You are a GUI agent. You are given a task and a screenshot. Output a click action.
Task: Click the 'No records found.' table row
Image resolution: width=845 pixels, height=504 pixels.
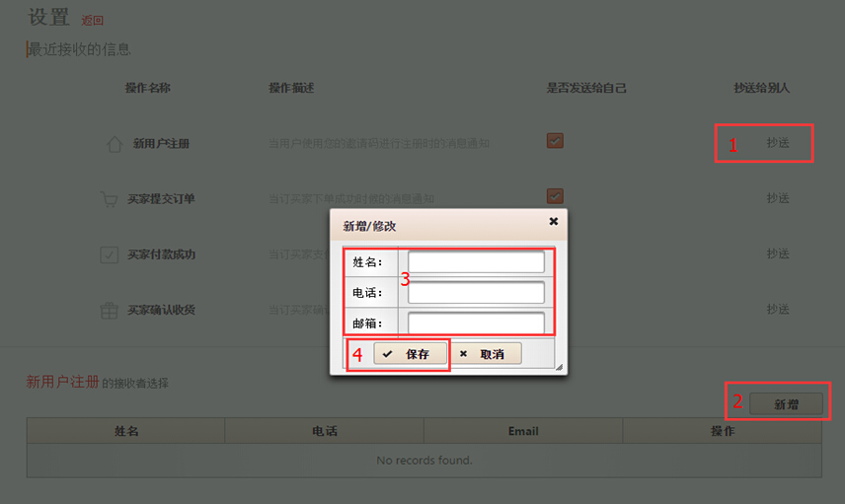424,461
